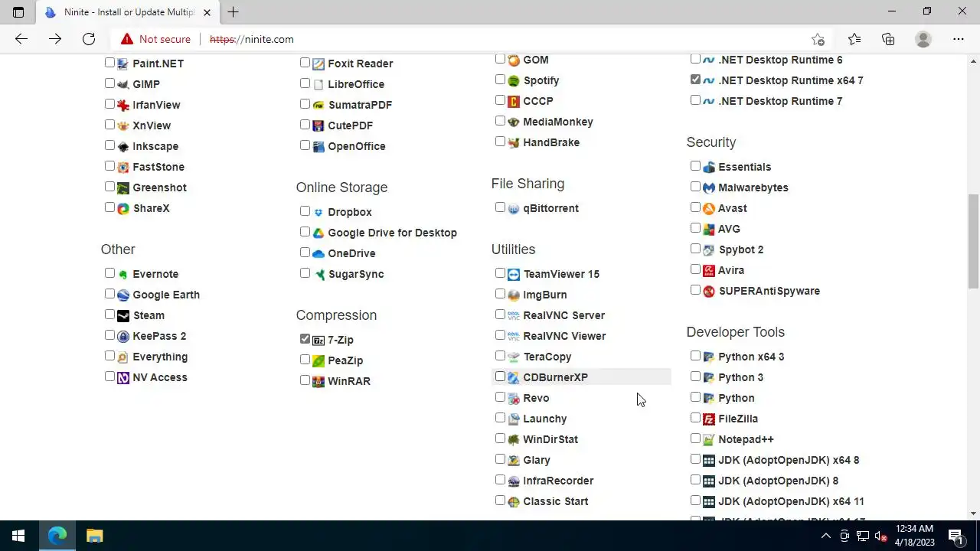Uncheck .NET Desktop Runtime x64 7 checkbox
This screenshot has width=980, height=551.
695,80
